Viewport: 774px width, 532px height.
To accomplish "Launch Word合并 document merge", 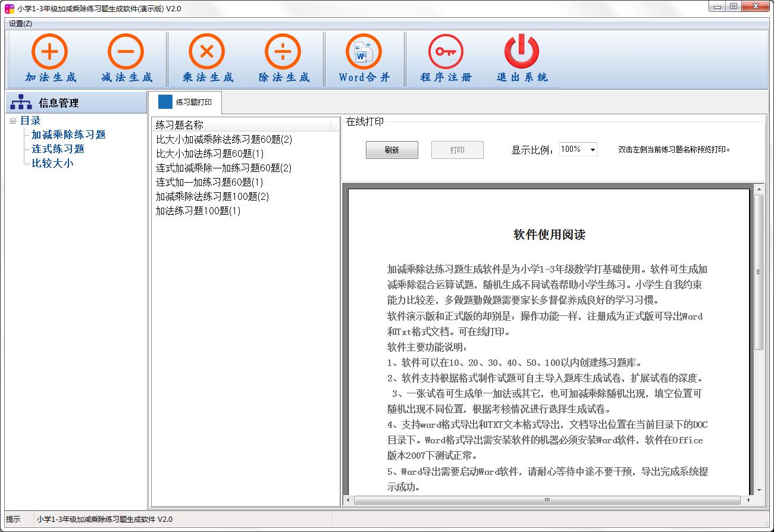I will (x=364, y=52).
